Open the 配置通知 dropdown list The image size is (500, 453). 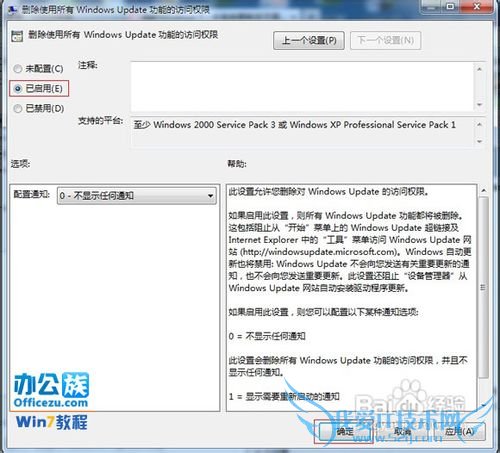pos(137,195)
